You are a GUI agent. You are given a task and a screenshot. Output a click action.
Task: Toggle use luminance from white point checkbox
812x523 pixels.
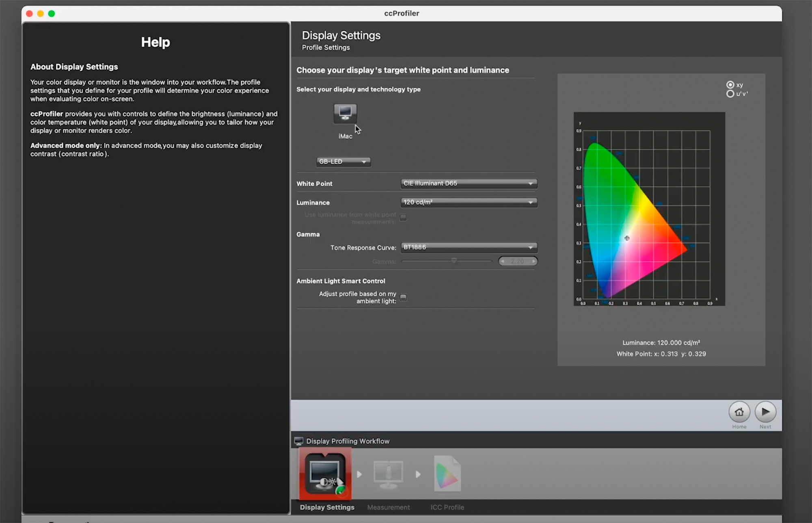403,218
